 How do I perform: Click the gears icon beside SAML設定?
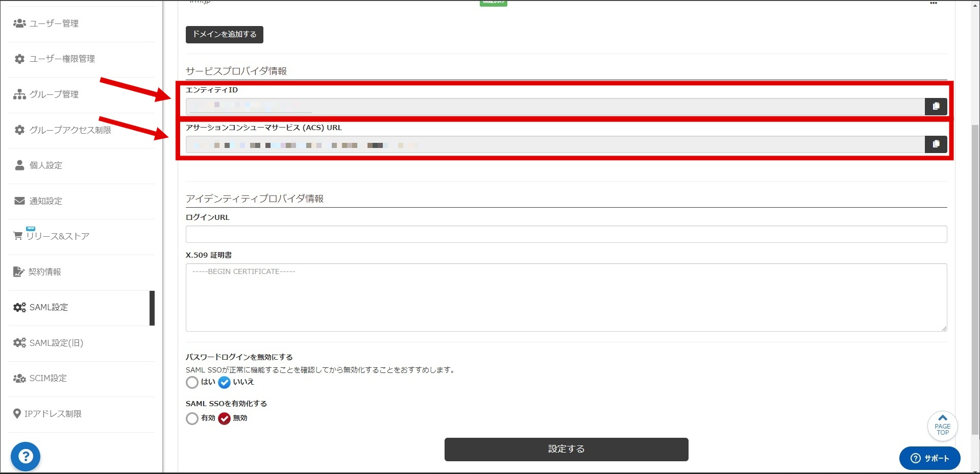(19, 307)
